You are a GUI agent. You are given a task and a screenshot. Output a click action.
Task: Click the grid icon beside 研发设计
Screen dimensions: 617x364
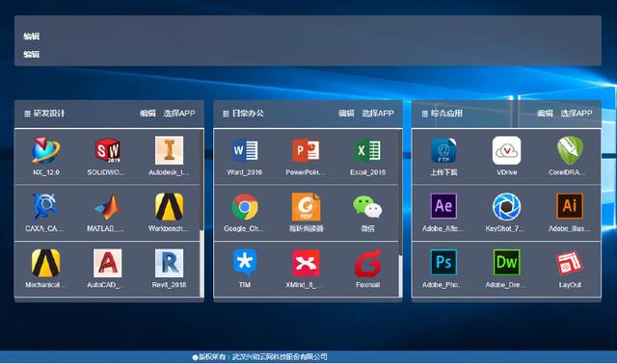[27, 114]
